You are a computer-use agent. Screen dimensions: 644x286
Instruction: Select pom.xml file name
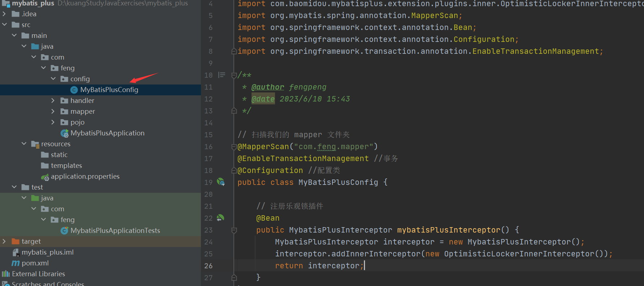35,263
